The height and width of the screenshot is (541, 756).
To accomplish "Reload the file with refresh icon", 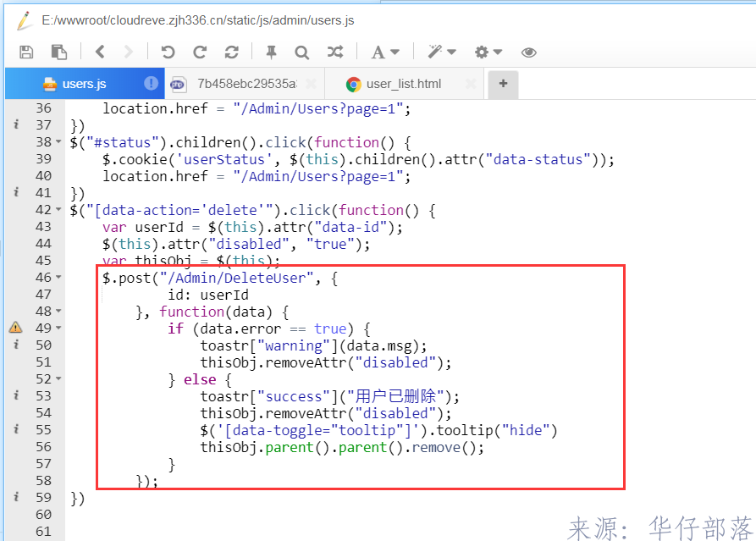I will point(231,52).
